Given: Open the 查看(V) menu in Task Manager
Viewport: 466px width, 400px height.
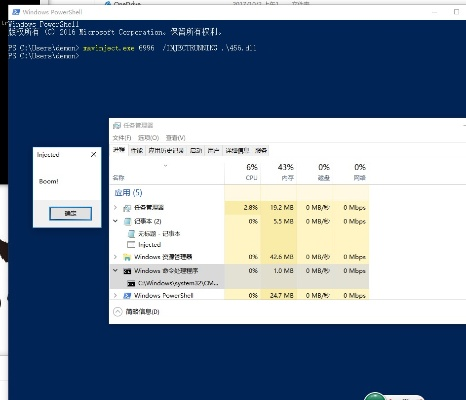Looking at the screenshot, I should coord(175,138).
